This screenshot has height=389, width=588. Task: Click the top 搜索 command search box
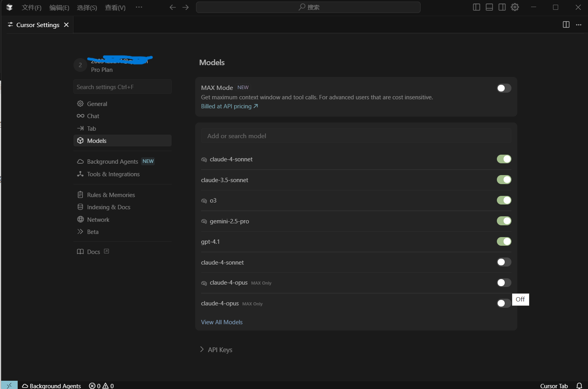(x=308, y=7)
